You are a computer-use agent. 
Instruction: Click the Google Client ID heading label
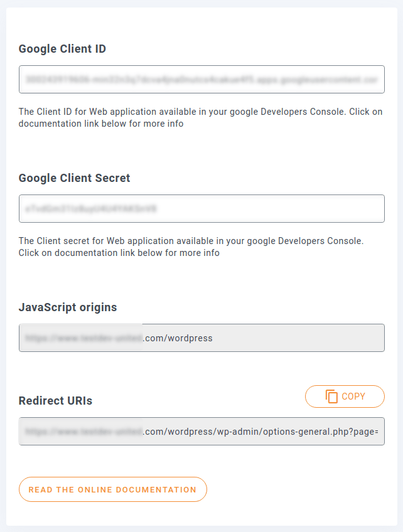pos(62,49)
